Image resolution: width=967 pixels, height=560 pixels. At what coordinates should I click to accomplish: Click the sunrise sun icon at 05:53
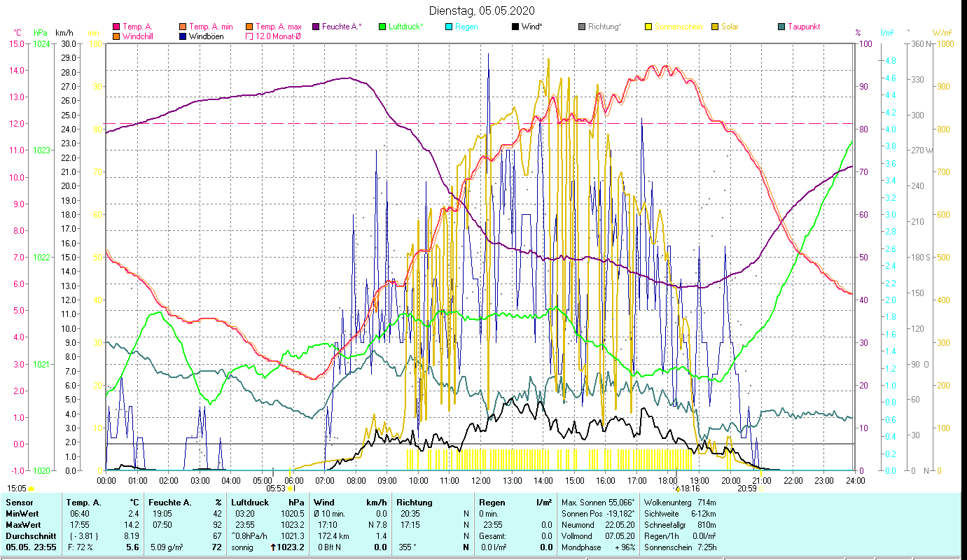290,489
